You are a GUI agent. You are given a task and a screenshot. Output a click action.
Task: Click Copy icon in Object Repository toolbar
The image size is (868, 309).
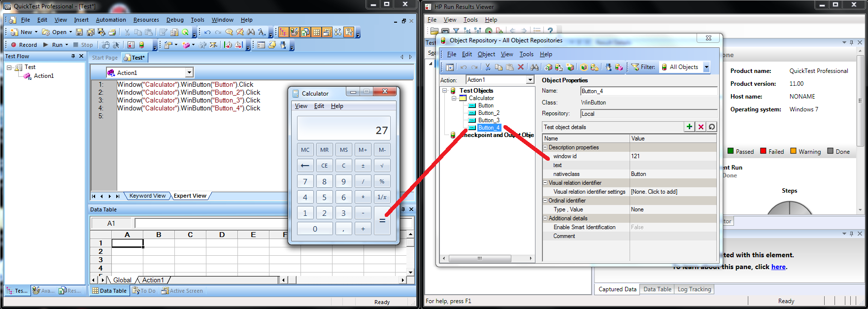(x=499, y=67)
